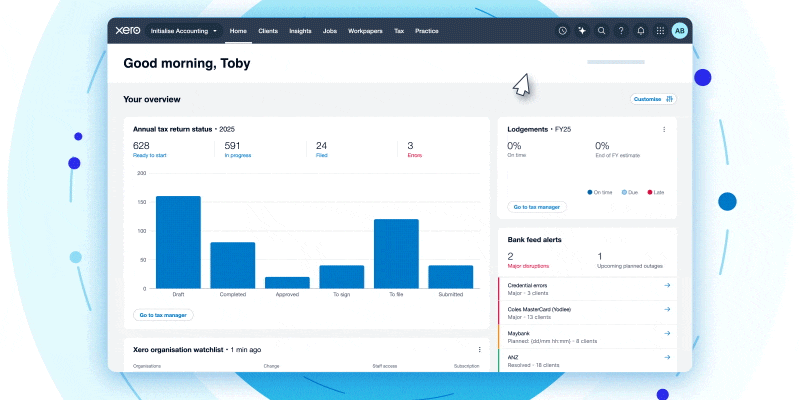This screenshot has height=400, width=800.
Task: Click the Xero logo
Action: 126,31
